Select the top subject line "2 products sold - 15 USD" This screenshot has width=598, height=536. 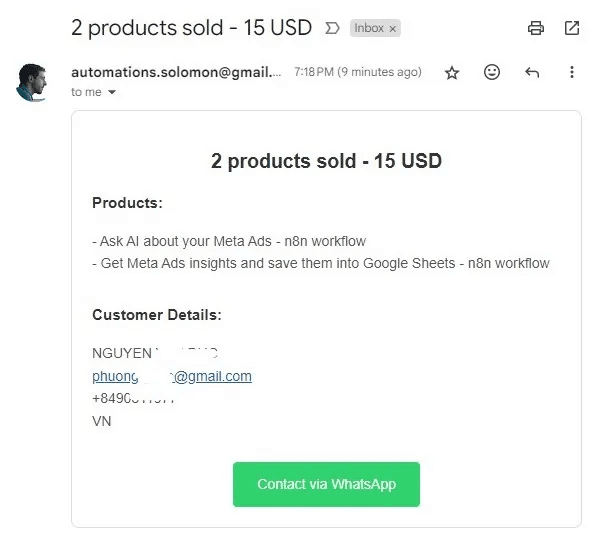(x=191, y=28)
